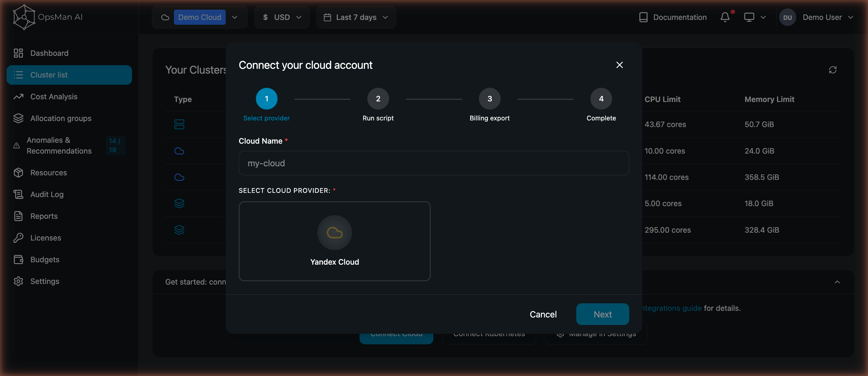Open the Last 7 days date range dropdown

click(x=356, y=17)
